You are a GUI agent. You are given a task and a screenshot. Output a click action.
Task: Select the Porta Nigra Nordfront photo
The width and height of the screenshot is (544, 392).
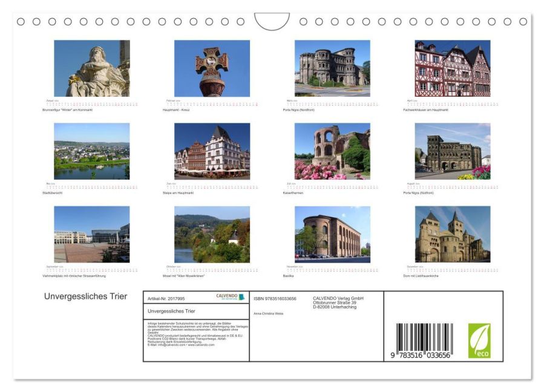click(x=332, y=68)
